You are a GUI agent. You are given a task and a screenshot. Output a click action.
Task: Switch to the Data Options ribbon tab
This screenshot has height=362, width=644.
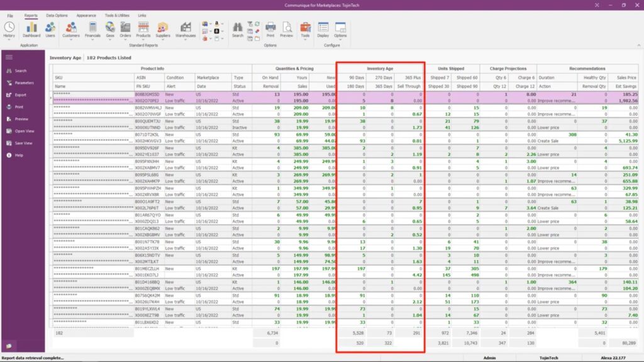55,15
